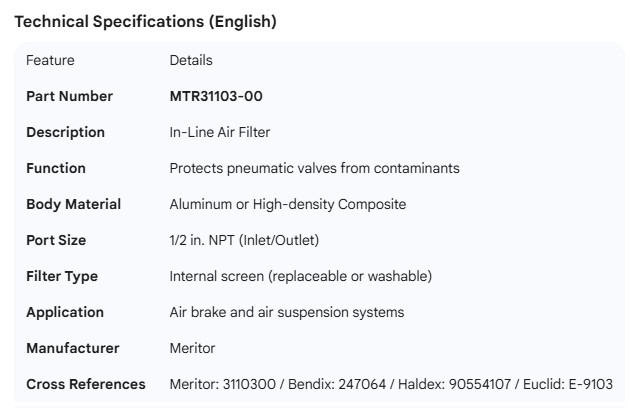Select the Function row label
Image resolution: width=630 pixels, height=408 pixels.
[56, 168]
